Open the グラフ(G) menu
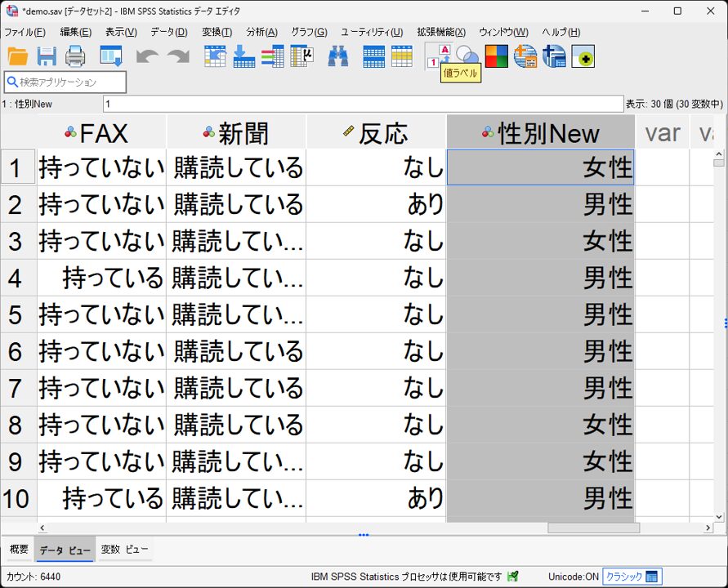 pyautogui.click(x=309, y=32)
